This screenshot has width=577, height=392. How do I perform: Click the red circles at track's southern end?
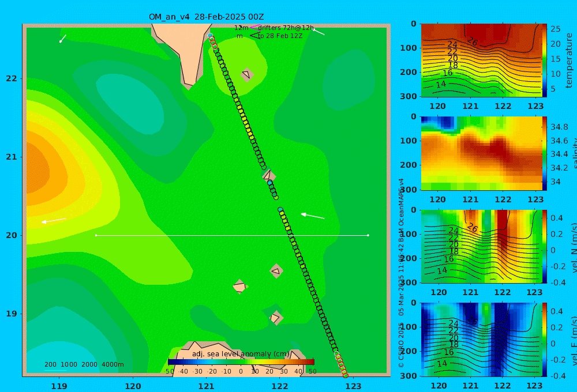tap(342, 365)
